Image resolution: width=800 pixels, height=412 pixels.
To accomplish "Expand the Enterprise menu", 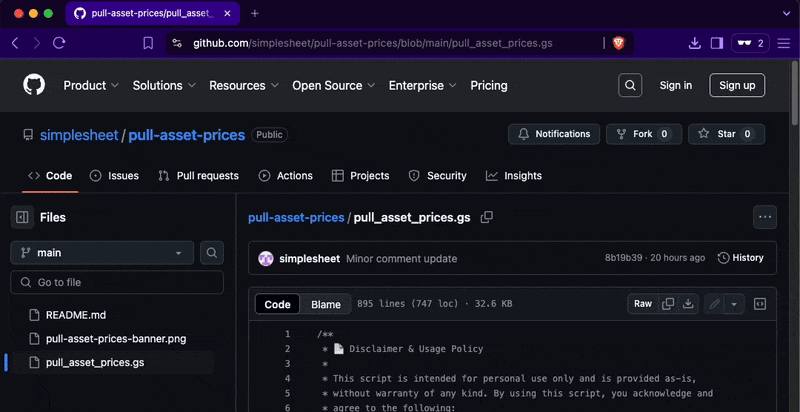I will coord(422,85).
